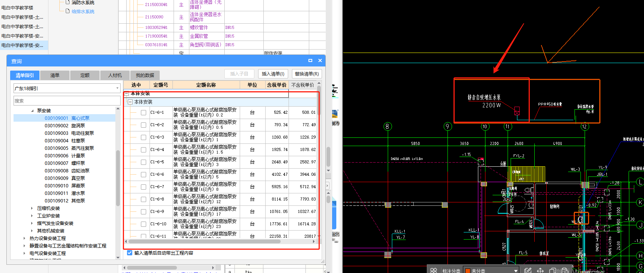The width and height of the screenshot is (644, 273).
Task: Open the 消防水系统 document icon
Action: [68, 2]
